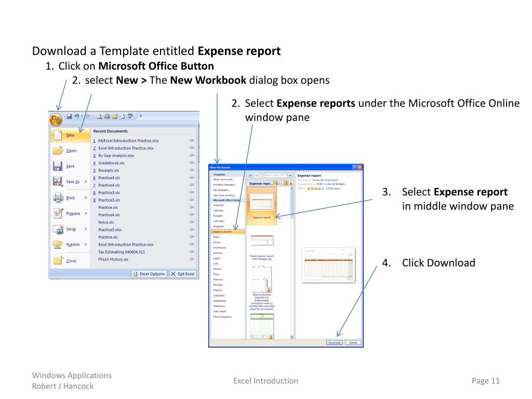Click the Save icon in Quick Access Toolbar
Viewport: 532px width, 399px height.
[69, 116]
